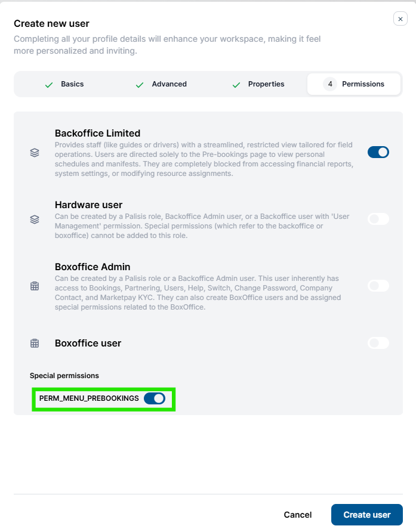Viewport: 416px width, 532px height.
Task: Cancel the new user creation
Action: point(298,515)
